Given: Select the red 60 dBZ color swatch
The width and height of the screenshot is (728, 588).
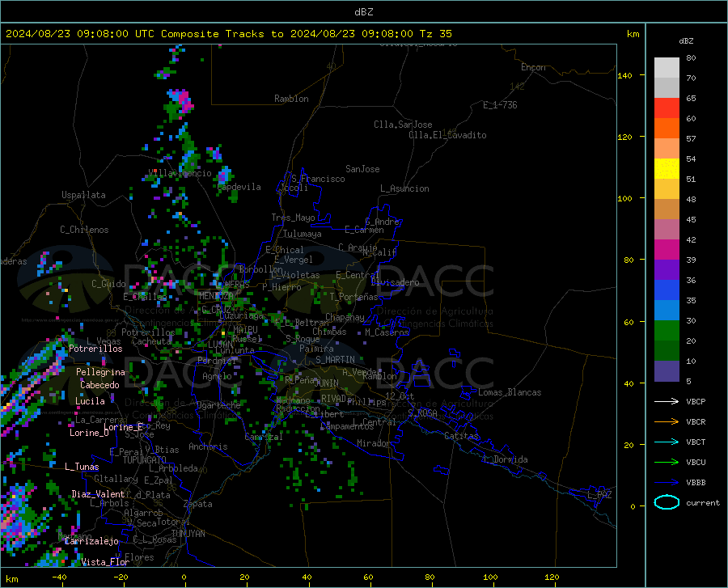Looking at the screenshot, I should [x=667, y=108].
